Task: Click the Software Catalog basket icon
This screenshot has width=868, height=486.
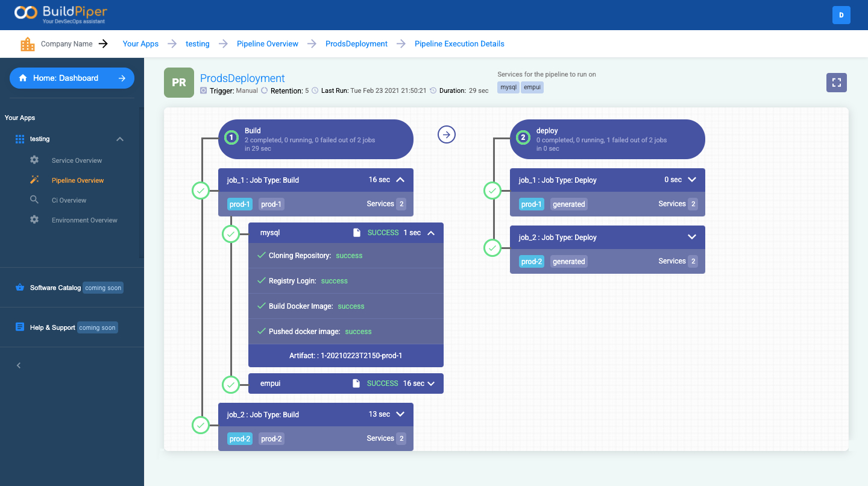Action: point(20,288)
